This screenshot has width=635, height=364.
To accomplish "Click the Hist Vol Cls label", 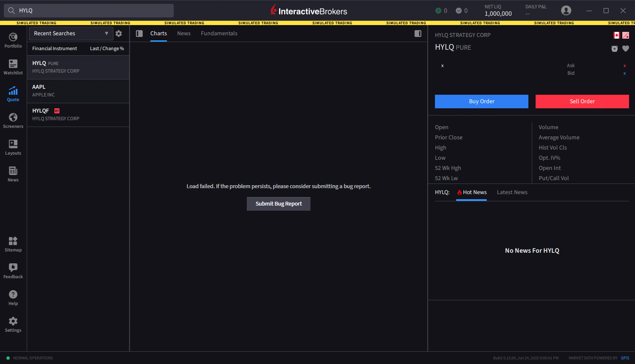I will click(553, 148).
